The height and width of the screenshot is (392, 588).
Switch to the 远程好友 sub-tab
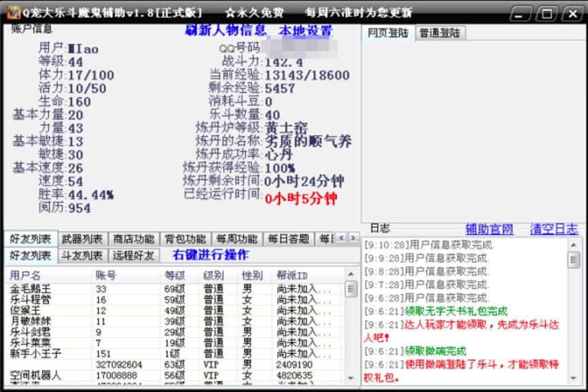[x=134, y=255]
